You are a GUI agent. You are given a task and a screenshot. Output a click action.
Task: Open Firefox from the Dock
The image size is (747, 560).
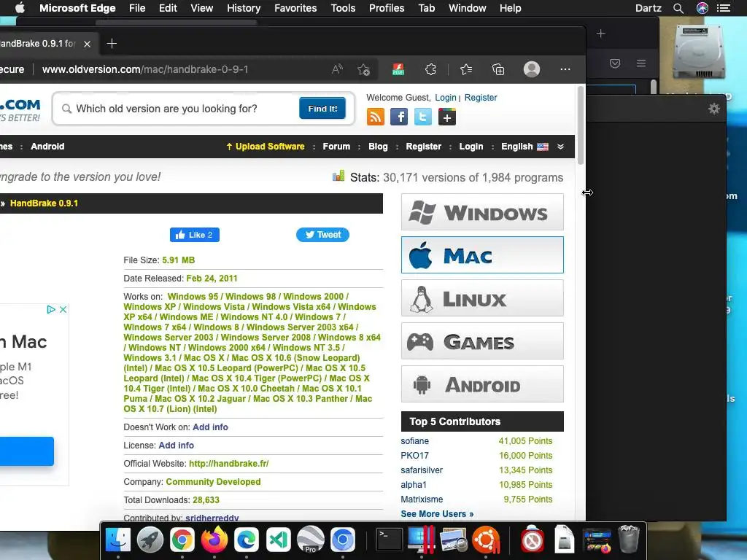pos(214,539)
